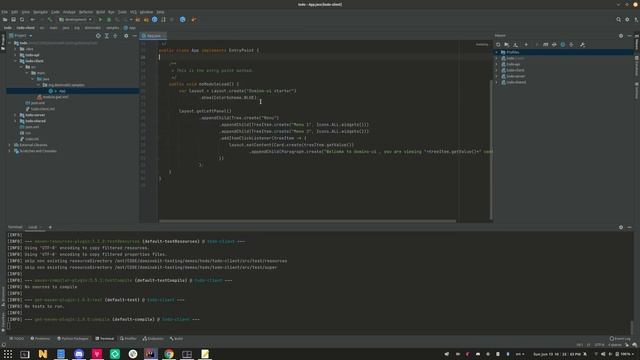Open Discord from the taskbar
The width and height of the screenshot is (640, 360).
pyautogui.click(x=79, y=354)
